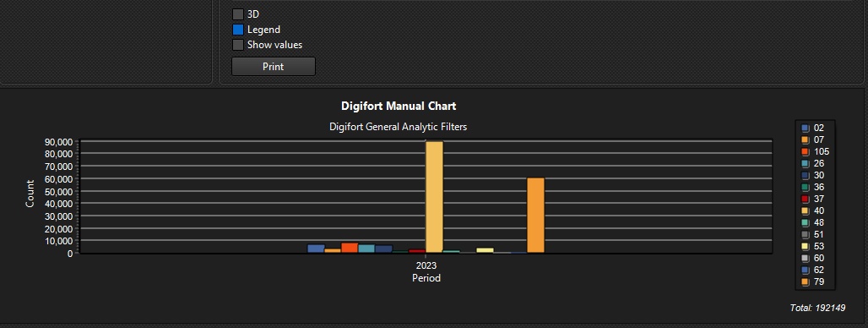Click the 10,000 axis value
The image size is (868, 328).
[x=58, y=241]
